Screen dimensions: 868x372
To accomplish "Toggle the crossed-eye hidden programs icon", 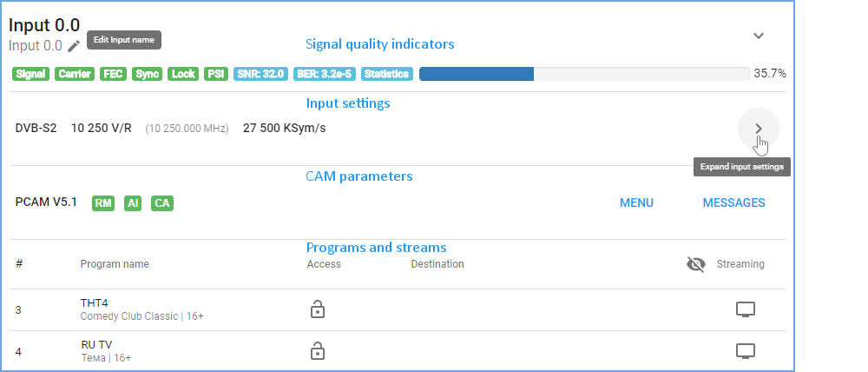I will pyautogui.click(x=696, y=264).
